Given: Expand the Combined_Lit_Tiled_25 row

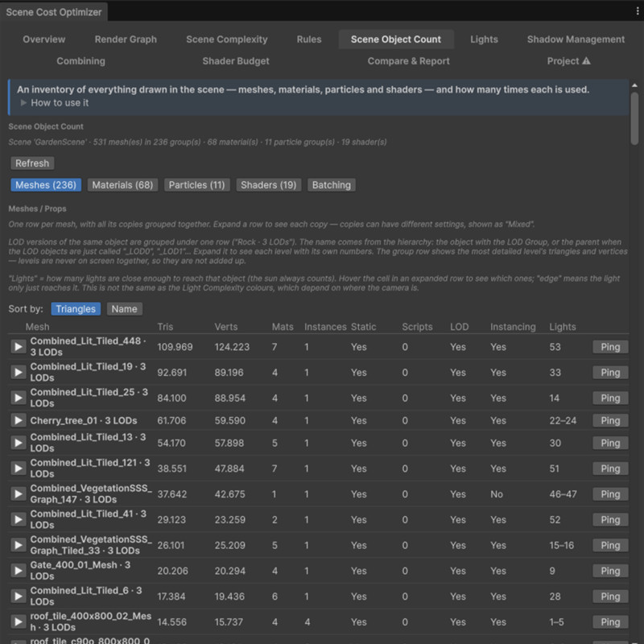Looking at the screenshot, I should [x=18, y=398].
